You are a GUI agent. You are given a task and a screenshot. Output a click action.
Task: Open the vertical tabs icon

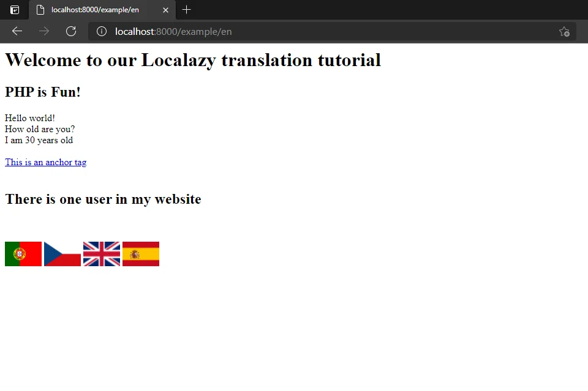(13, 10)
